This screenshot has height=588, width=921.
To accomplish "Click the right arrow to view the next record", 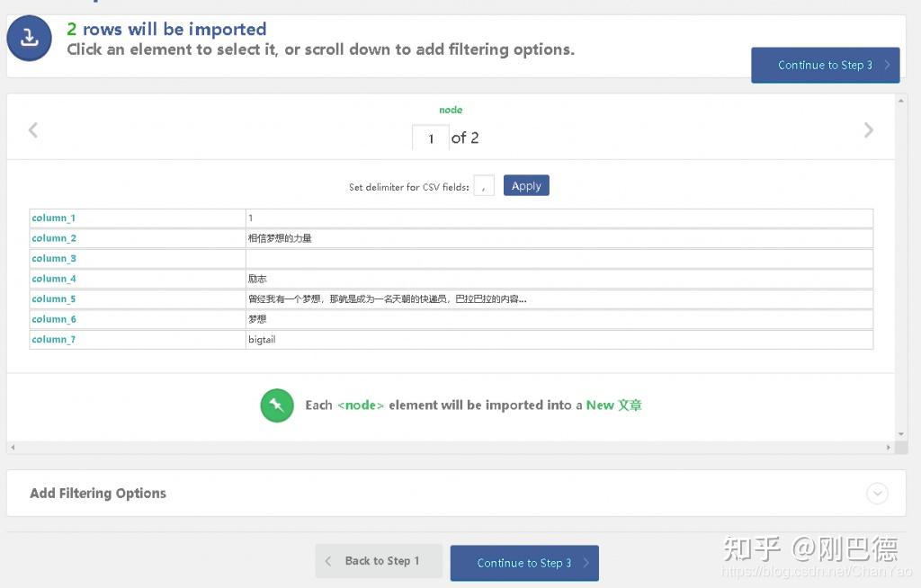I will click(x=869, y=129).
